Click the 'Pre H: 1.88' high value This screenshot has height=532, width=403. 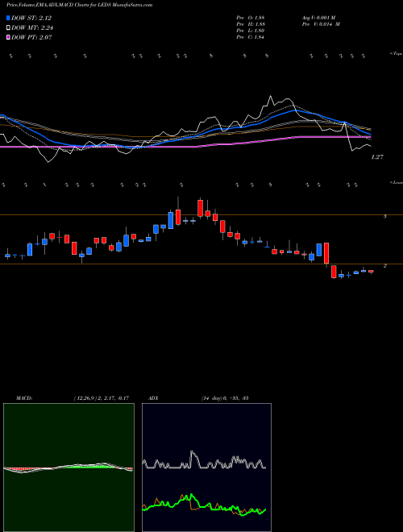(251, 24)
